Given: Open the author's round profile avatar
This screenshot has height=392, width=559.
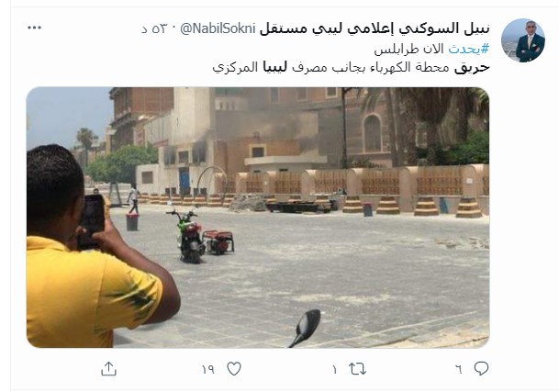Looking at the screenshot, I should tap(523, 40).
